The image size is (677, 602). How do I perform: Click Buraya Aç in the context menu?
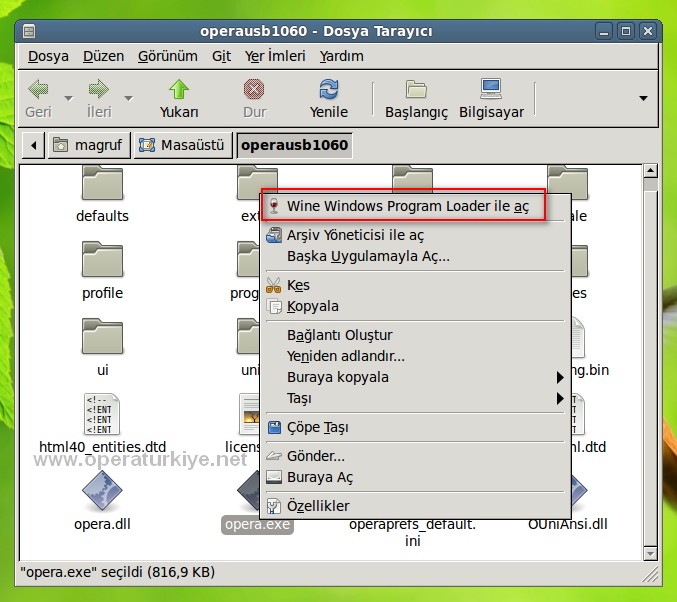[x=414, y=477]
